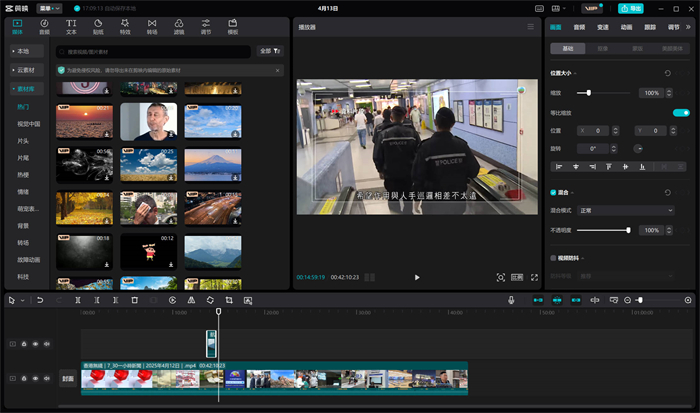Open the 滤镜 filters tab

coord(179,27)
